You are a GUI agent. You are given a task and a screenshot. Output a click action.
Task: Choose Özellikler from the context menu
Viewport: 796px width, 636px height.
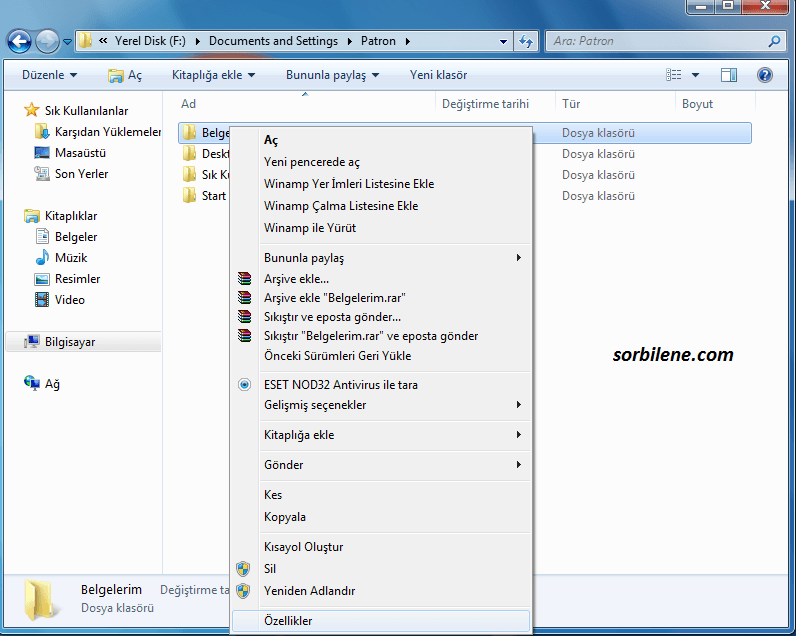pyautogui.click(x=288, y=621)
